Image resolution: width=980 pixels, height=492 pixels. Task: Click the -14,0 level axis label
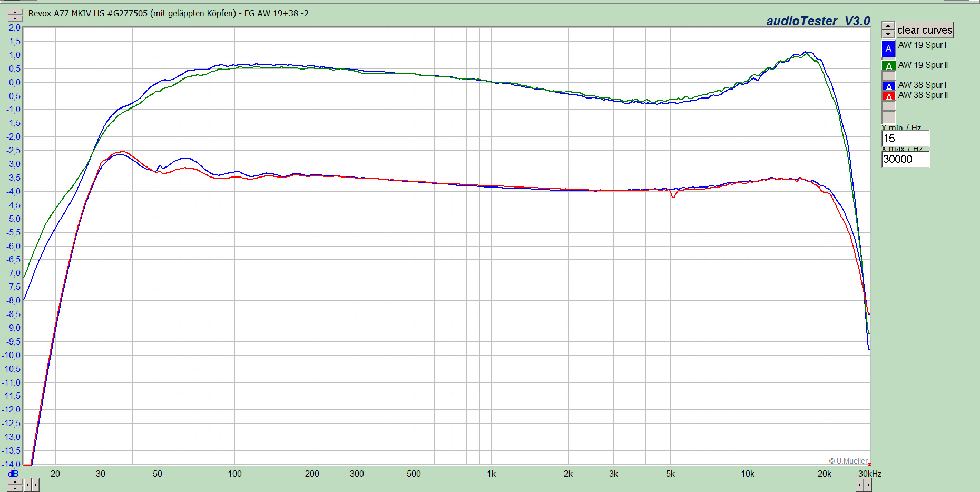click(11, 464)
